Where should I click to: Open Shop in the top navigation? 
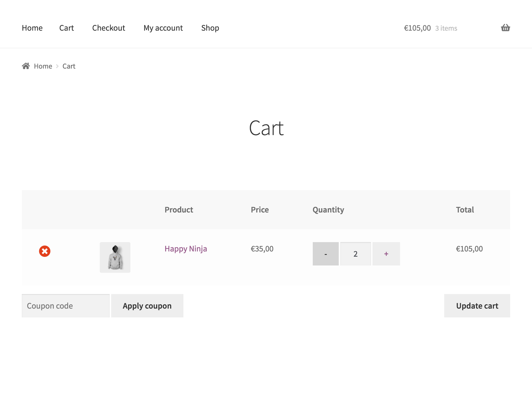click(210, 28)
